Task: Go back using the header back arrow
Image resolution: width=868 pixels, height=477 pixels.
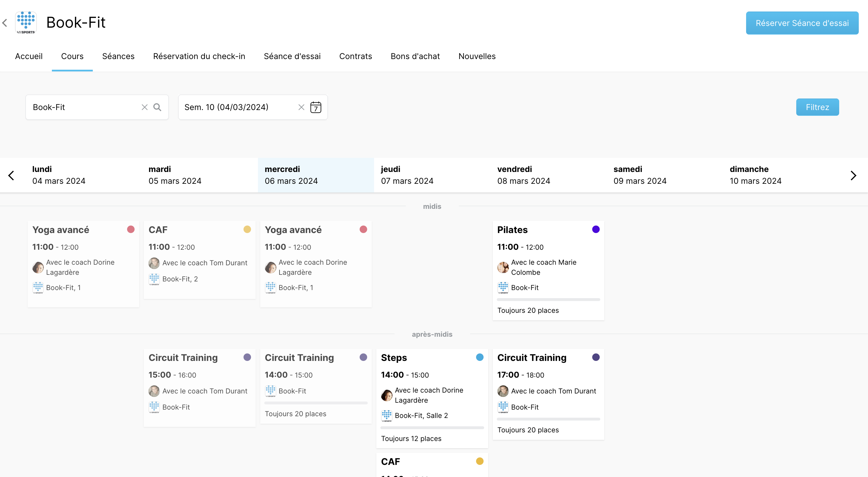Action: (x=5, y=23)
